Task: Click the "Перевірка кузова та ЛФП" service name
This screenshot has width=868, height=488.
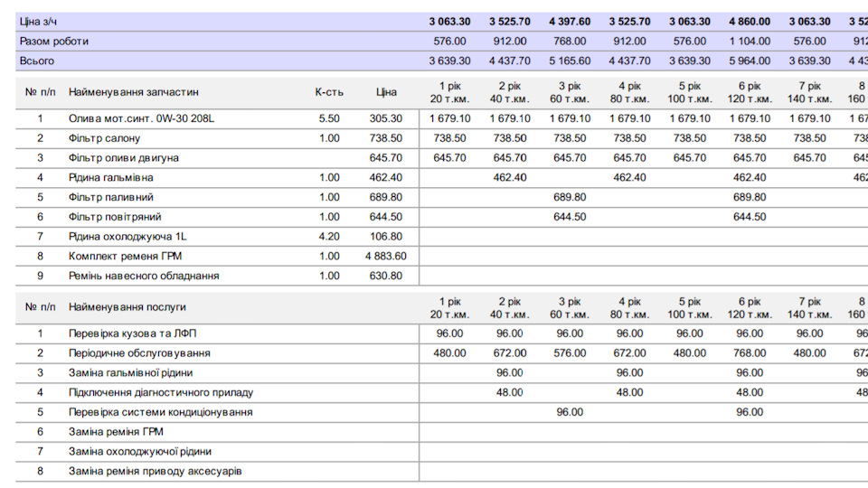Action: (132, 333)
